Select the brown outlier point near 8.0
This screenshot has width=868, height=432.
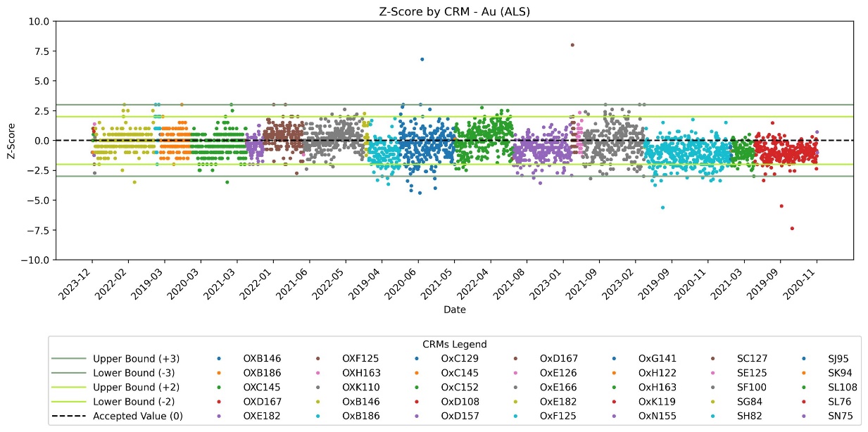coord(572,45)
